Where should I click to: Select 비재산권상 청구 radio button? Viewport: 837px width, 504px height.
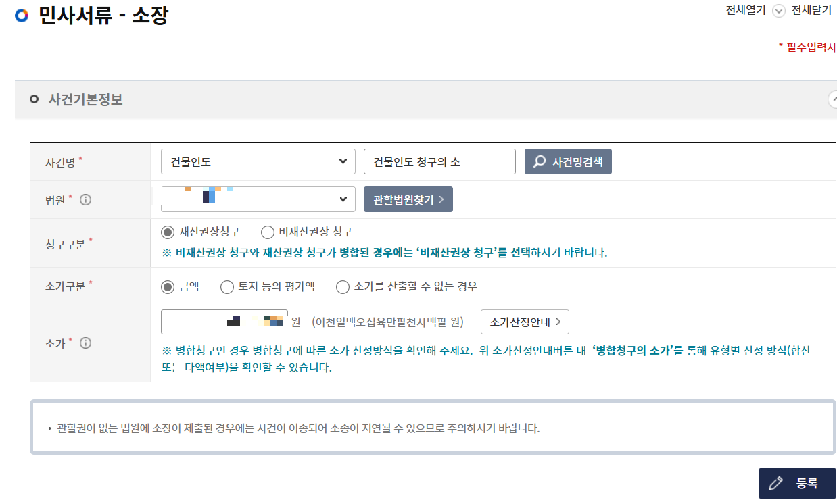click(x=267, y=232)
